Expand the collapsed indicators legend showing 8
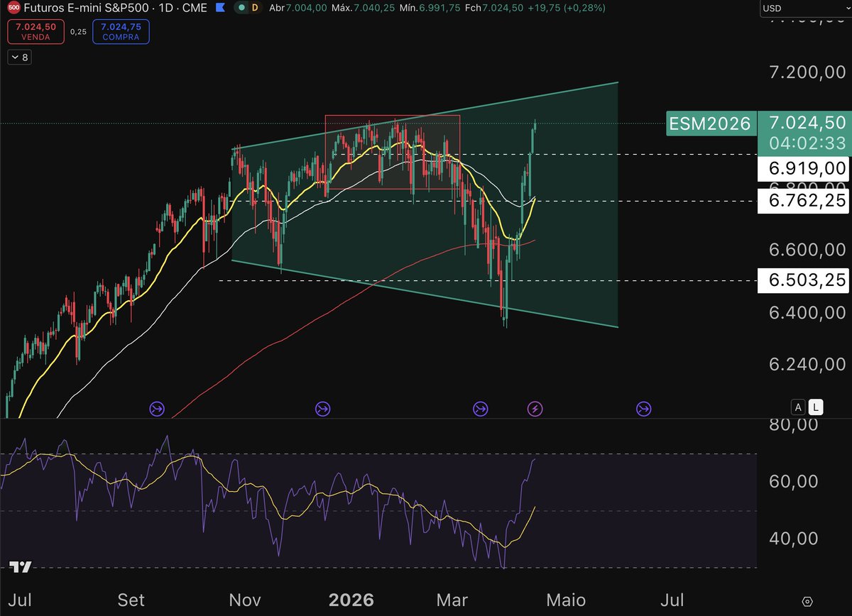This screenshot has height=616, width=852. click(x=19, y=57)
